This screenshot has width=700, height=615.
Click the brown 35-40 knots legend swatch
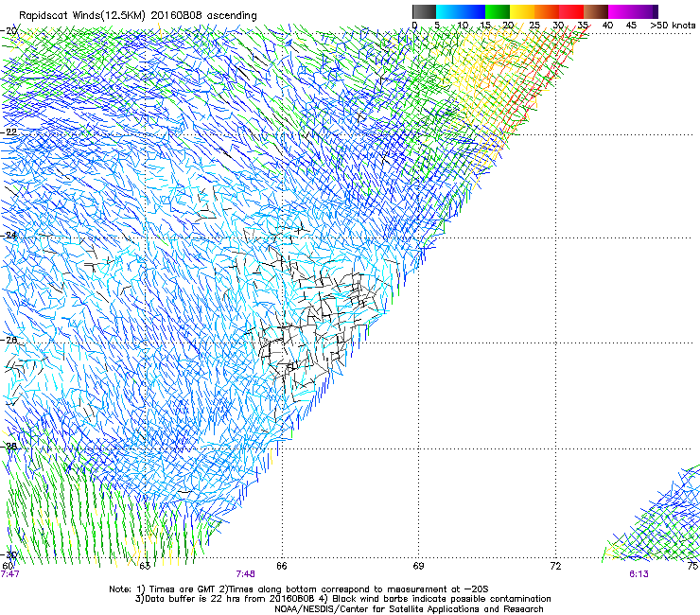pos(596,11)
